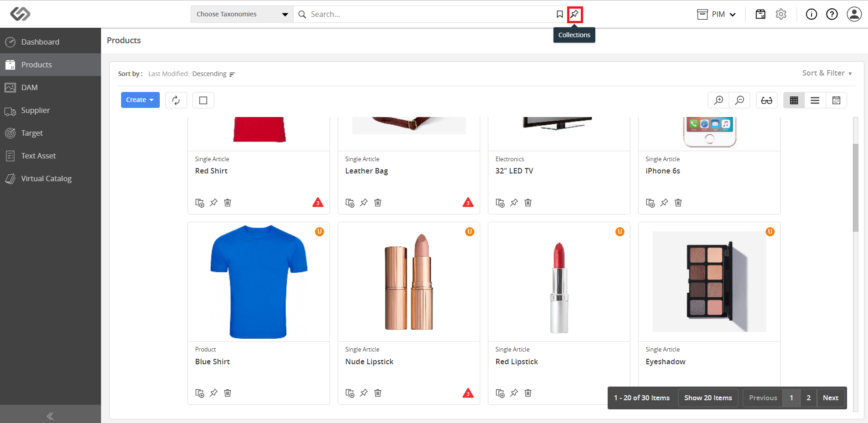Zoom out product thumbnails

coord(740,100)
